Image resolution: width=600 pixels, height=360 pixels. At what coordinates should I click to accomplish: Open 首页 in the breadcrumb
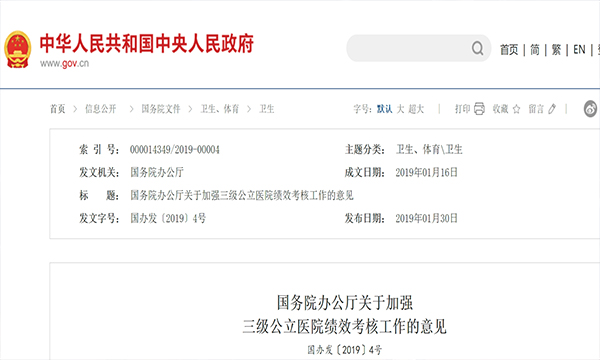[x=57, y=109]
